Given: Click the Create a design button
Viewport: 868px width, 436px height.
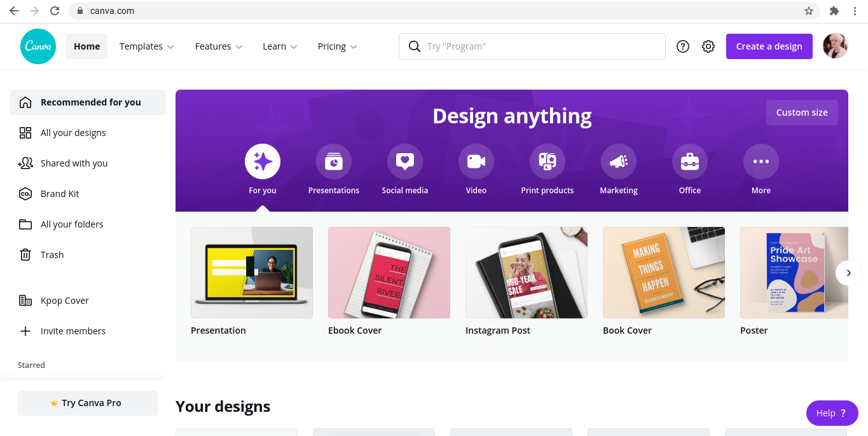Looking at the screenshot, I should click(x=769, y=46).
